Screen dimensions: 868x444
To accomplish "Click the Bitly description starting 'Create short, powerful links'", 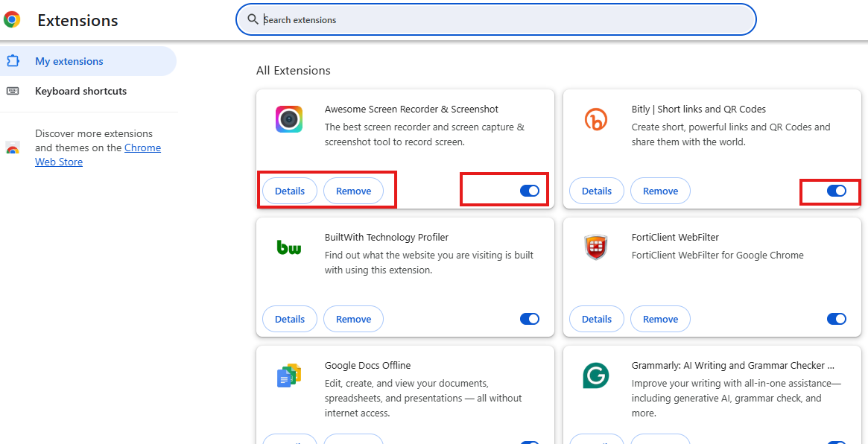I will [731, 135].
